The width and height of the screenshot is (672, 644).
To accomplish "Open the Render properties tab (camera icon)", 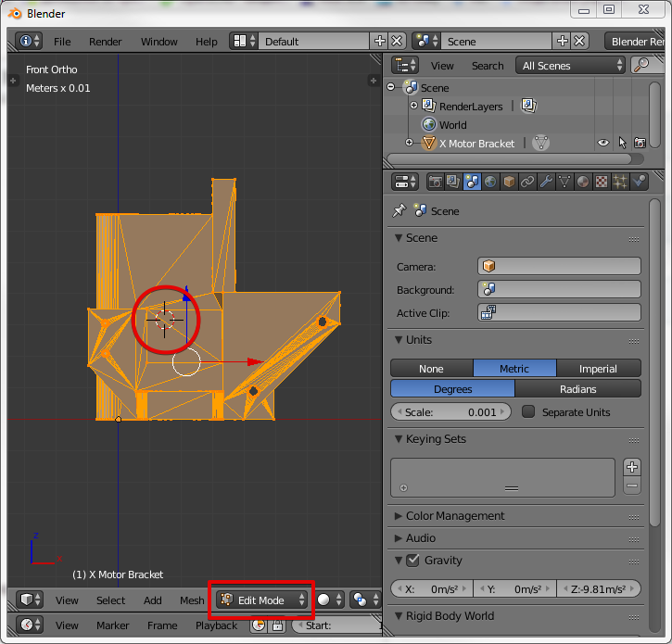I will pos(435,182).
